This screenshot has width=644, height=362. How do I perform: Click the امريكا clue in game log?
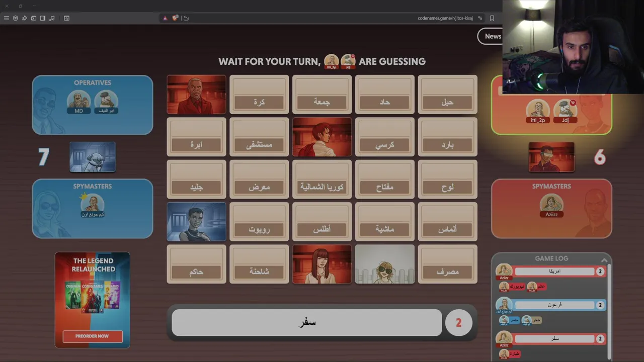click(x=555, y=271)
